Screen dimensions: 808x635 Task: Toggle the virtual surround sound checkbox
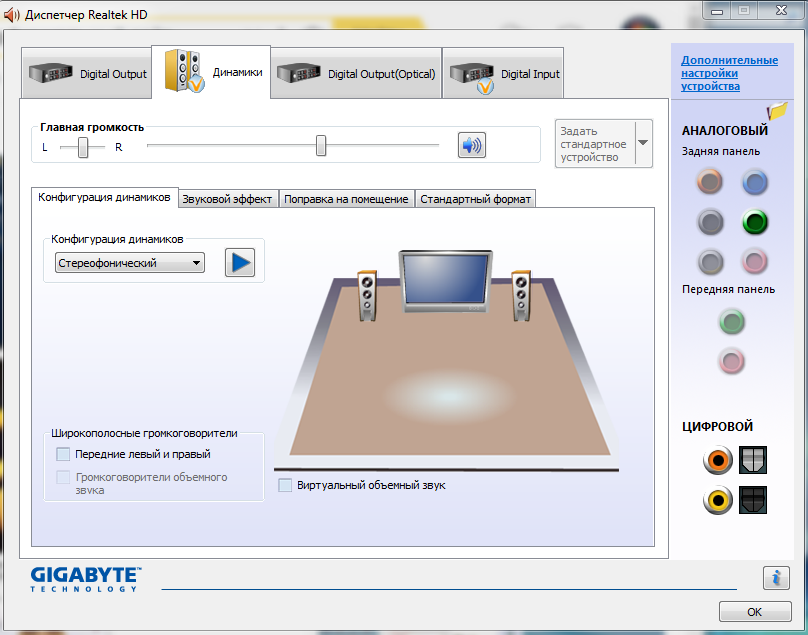(x=285, y=485)
